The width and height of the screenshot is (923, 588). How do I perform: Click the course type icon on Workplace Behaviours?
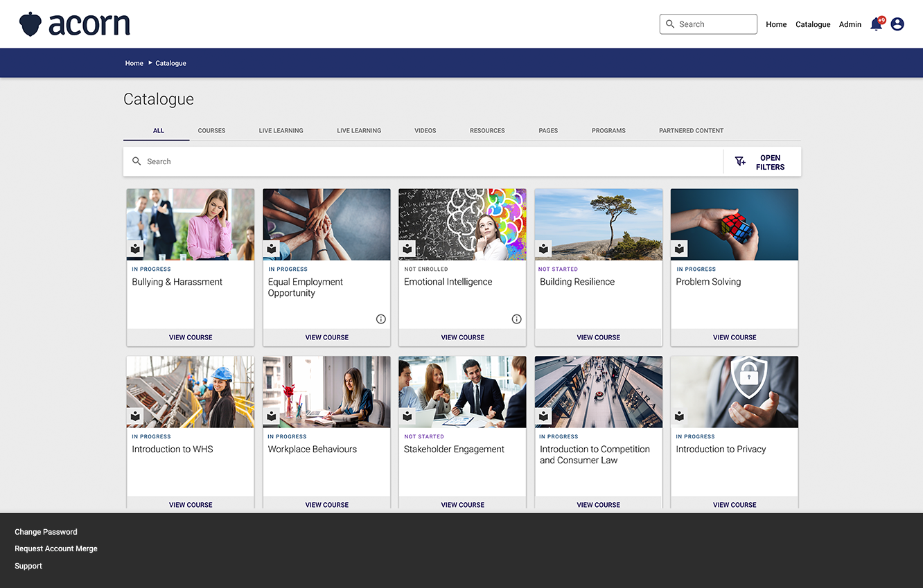point(271,416)
